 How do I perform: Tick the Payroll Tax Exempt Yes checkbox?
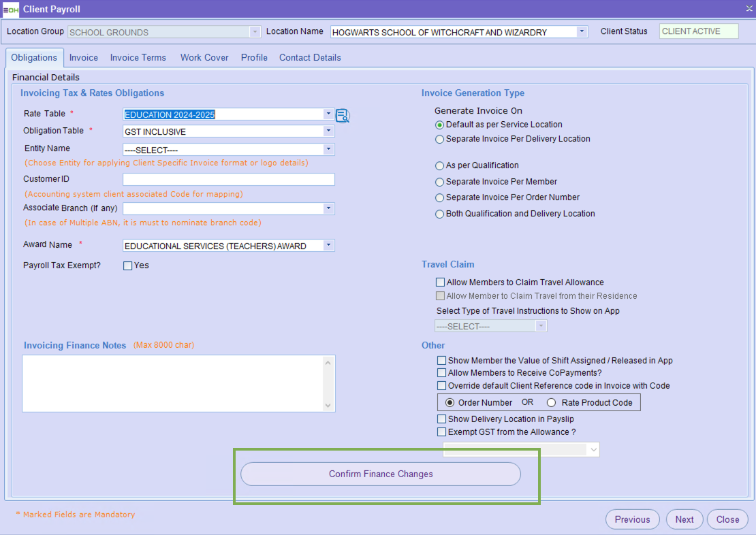pos(127,266)
